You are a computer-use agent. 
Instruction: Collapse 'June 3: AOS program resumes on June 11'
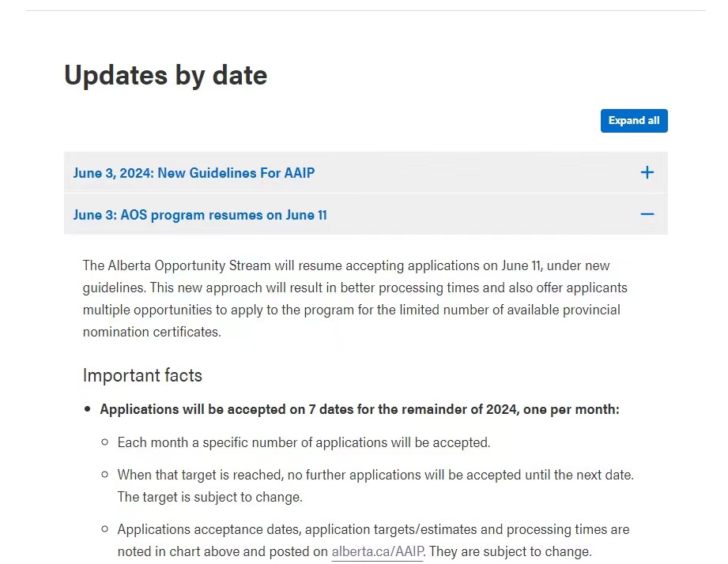[366, 214]
